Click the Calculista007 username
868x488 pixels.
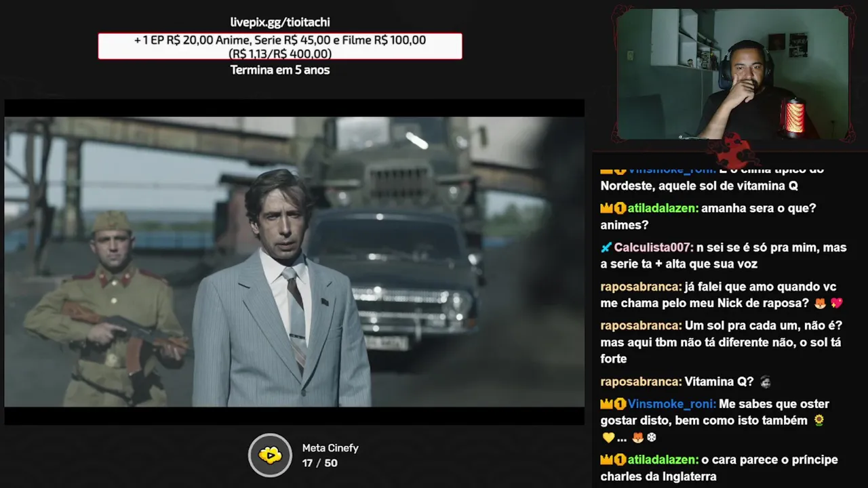click(x=654, y=247)
